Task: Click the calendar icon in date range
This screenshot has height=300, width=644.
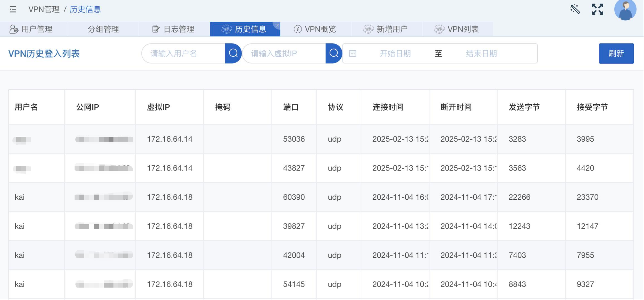Action: coord(353,53)
